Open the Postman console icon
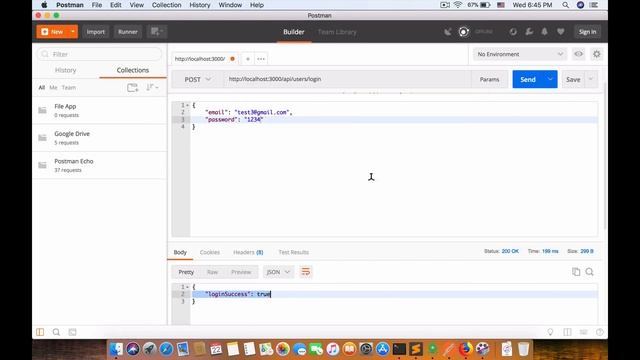The width and height of the screenshot is (640, 360). pyautogui.click(x=72, y=332)
